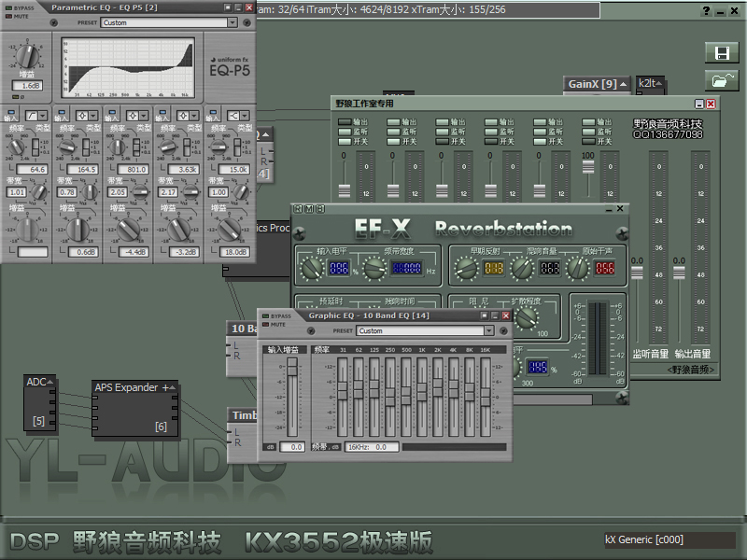747x560 pixels.
Task: Select the ADC [5] module
Action: pos(39,403)
